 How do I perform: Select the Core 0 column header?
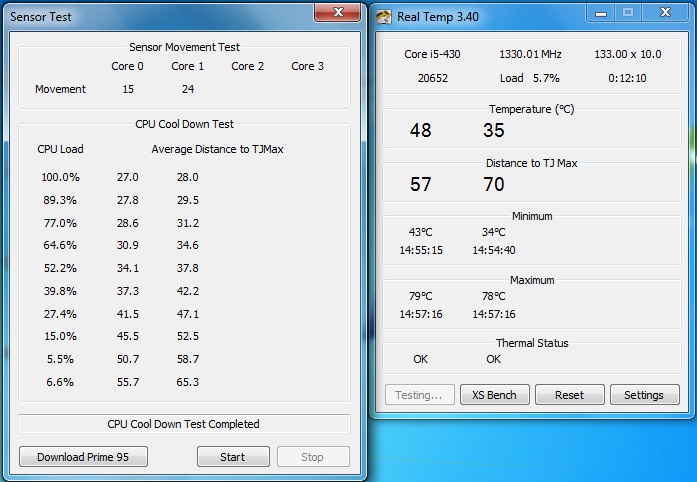click(x=127, y=66)
